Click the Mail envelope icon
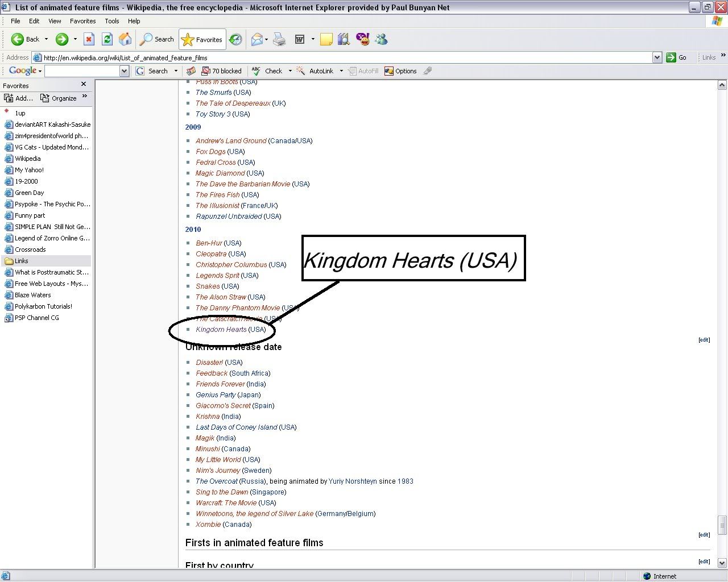 (257, 39)
